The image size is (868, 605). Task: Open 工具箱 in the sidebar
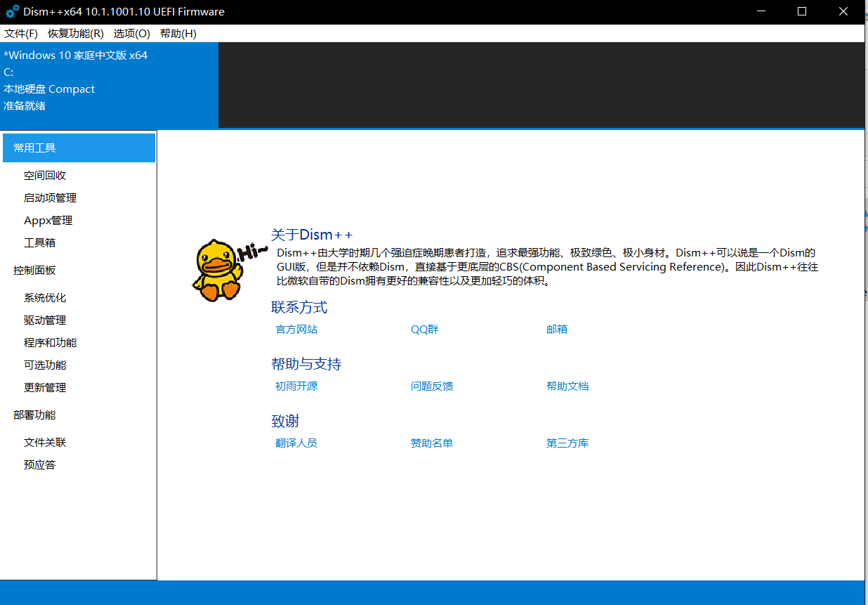coord(40,243)
